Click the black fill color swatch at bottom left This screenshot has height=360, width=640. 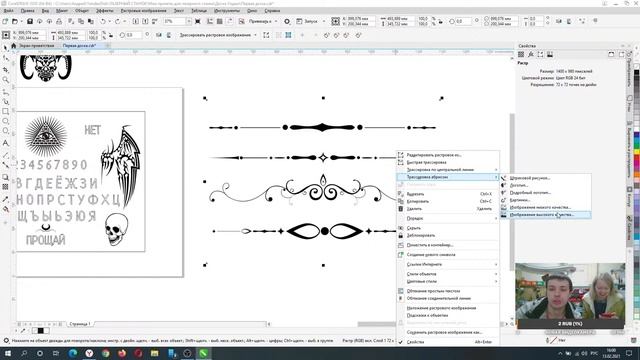point(40,331)
